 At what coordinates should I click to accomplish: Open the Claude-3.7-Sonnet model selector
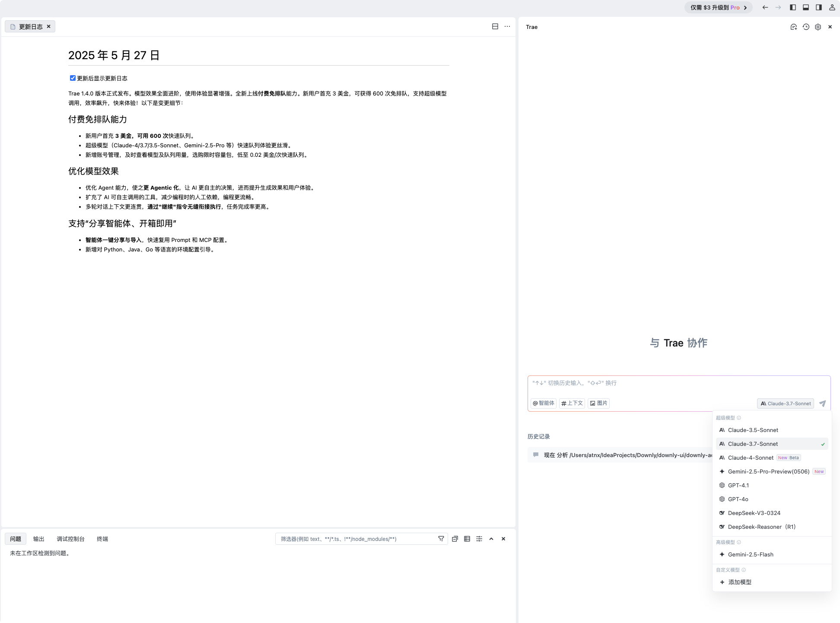pyautogui.click(x=786, y=404)
